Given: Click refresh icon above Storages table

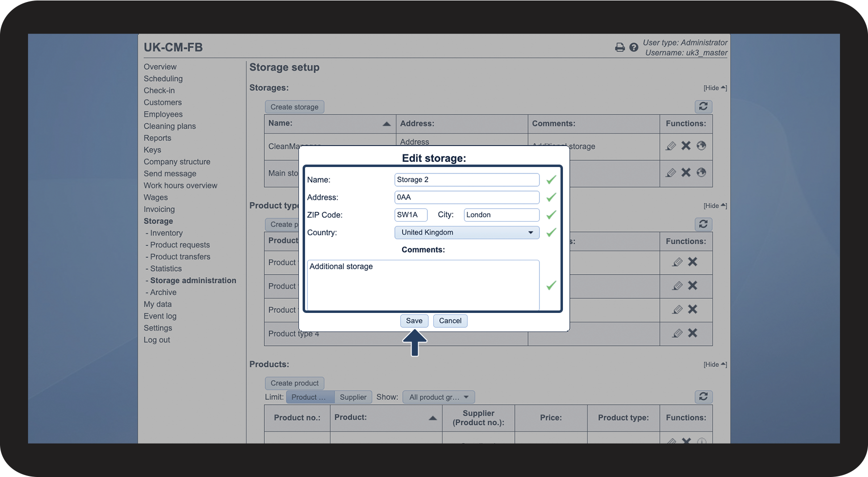Looking at the screenshot, I should tap(703, 107).
